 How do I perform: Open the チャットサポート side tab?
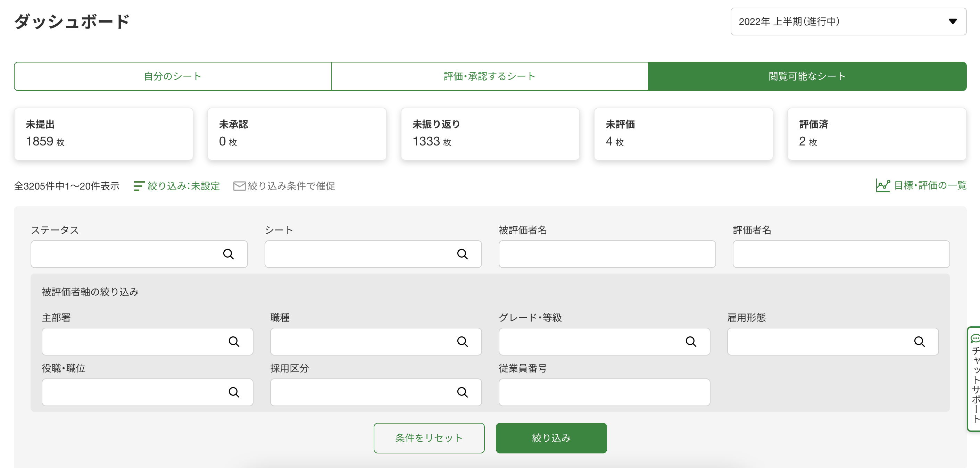coord(975,379)
